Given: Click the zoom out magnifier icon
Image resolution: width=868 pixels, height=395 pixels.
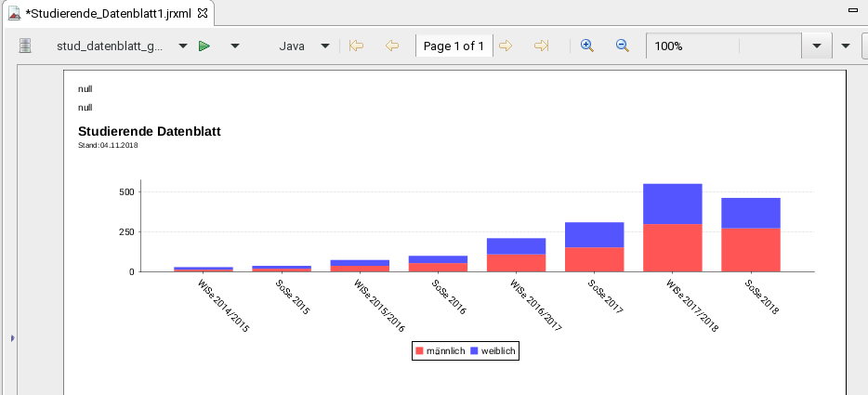Looking at the screenshot, I should [x=623, y=46].
